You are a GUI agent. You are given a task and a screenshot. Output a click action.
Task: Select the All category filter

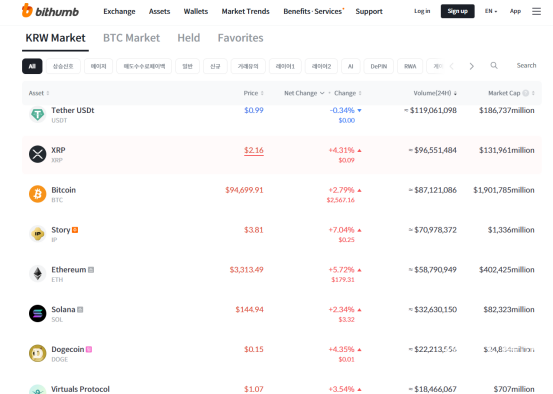click(32, 66)
